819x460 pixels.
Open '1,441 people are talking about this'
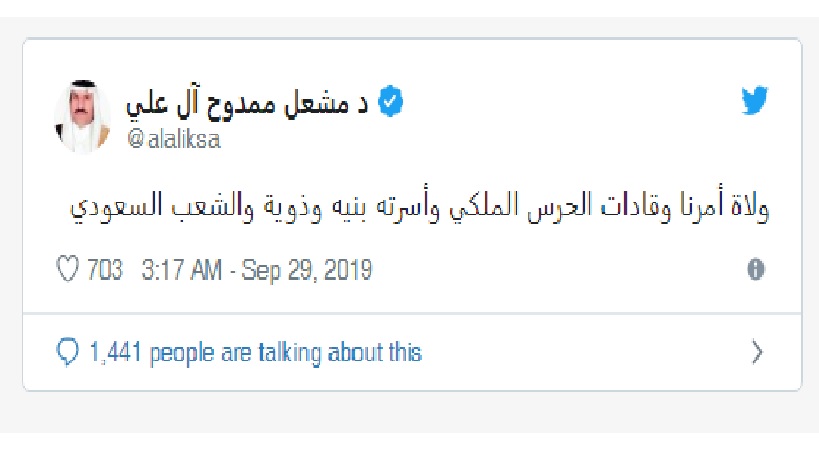coord(255,352)
